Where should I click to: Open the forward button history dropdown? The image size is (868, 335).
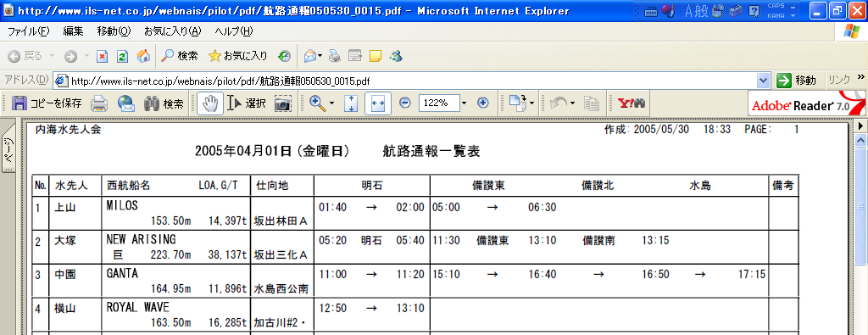(86, 56)
